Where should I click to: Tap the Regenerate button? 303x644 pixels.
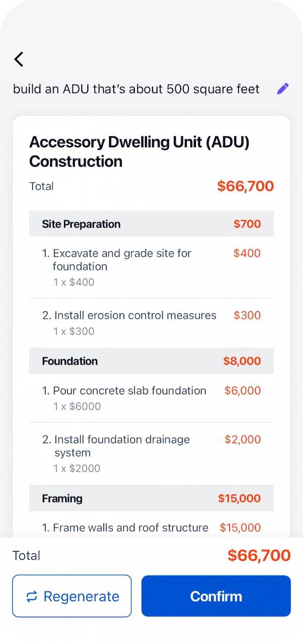(72, 596)
